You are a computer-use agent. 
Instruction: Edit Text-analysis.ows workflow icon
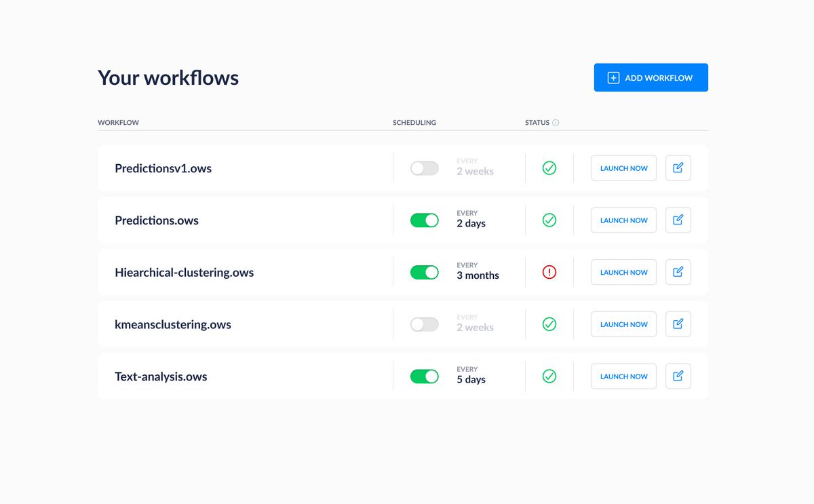678,376
